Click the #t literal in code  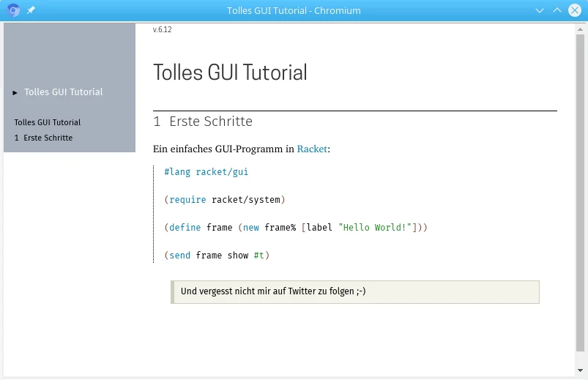click(258, 255)
